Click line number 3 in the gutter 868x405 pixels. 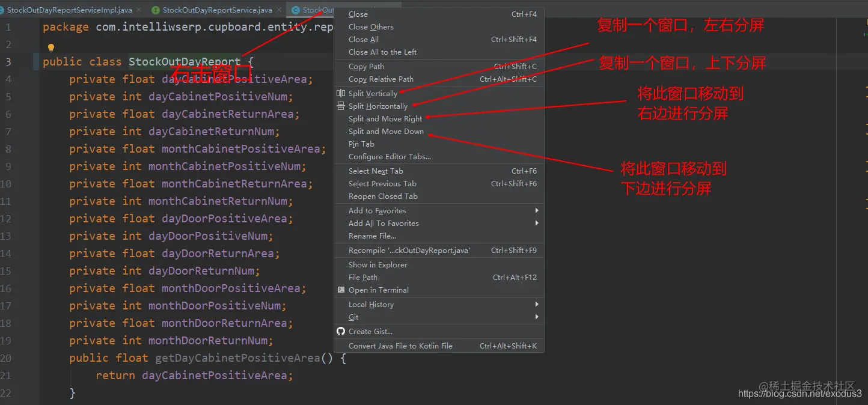pyautogui.click(x=8, y=62)
